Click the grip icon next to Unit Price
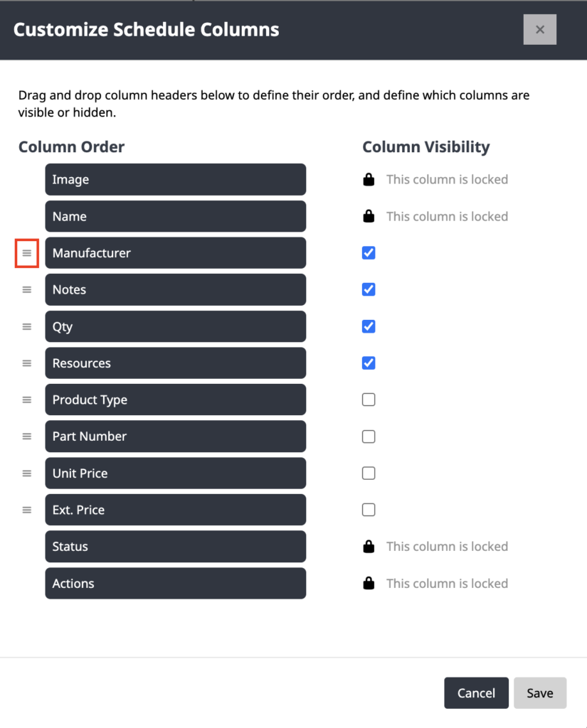 tap(27, 473)
